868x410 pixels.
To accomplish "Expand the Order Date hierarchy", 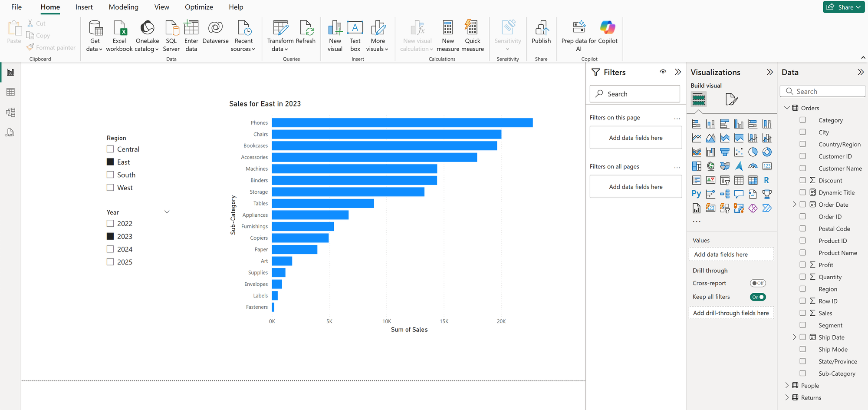I will point(794,205).
